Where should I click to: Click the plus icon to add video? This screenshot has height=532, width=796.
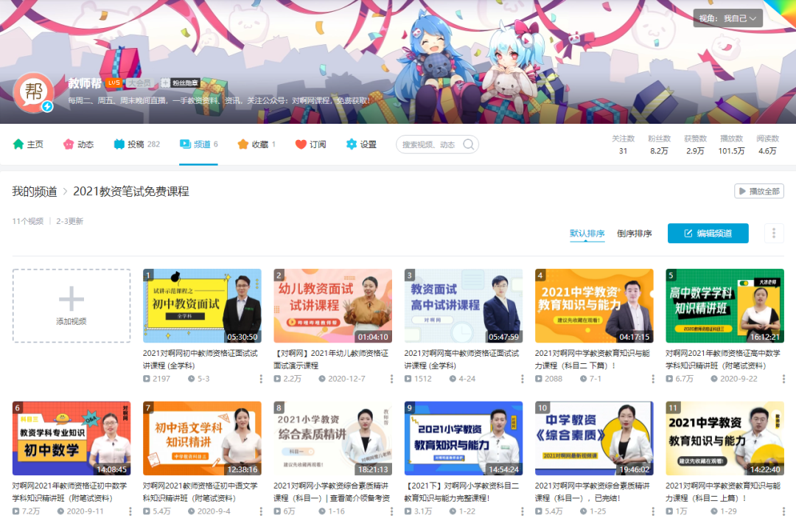pyautogui.click(x=71, y=299)
